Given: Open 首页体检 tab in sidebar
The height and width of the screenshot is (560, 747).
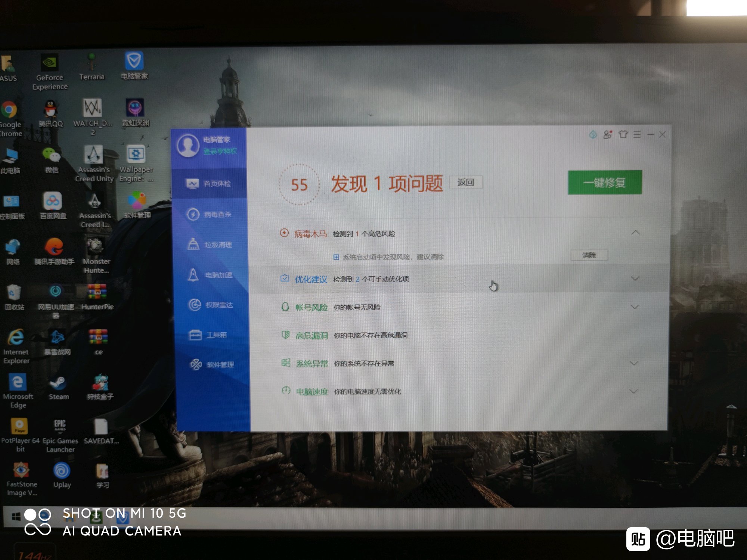Looking at the screenshot, I should (209, 183).
